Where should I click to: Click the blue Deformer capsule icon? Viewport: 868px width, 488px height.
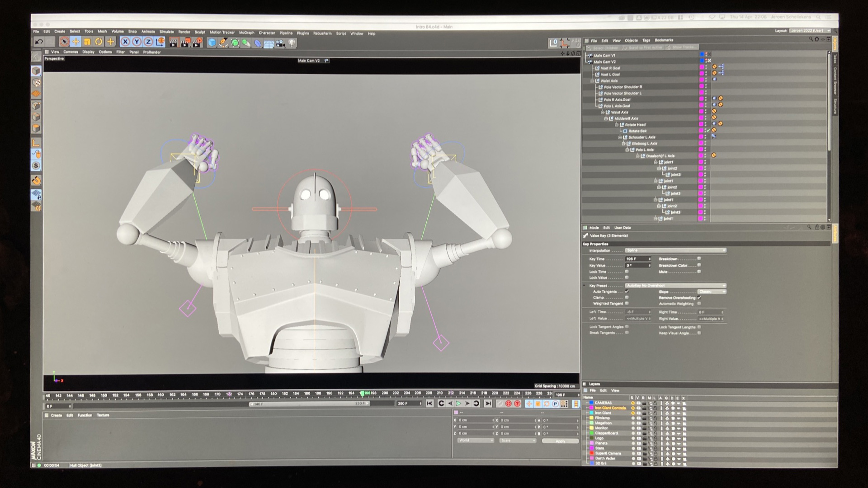click(x=258, y=43)
